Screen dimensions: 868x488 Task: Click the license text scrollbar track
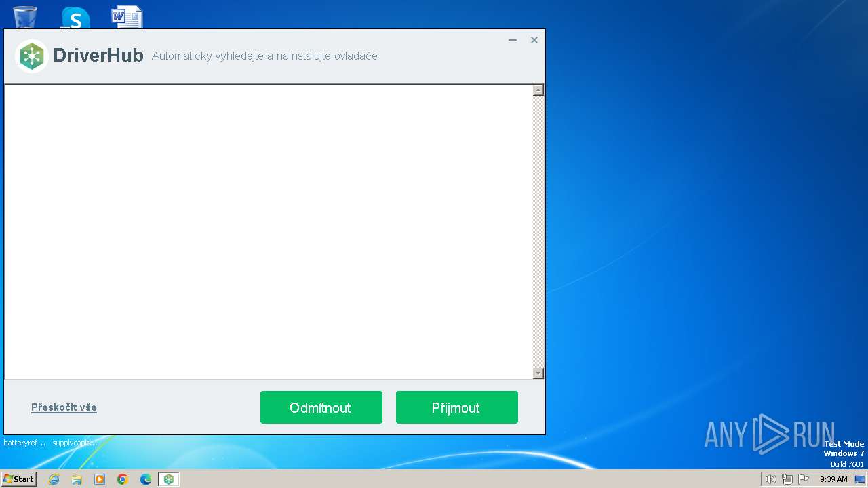[538, 232]
